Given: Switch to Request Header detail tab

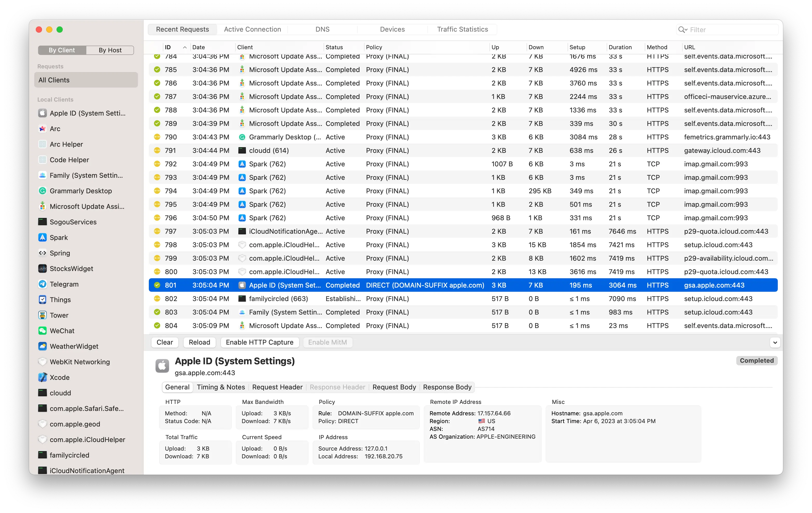Looking at the screenshot, I should 277,387.
